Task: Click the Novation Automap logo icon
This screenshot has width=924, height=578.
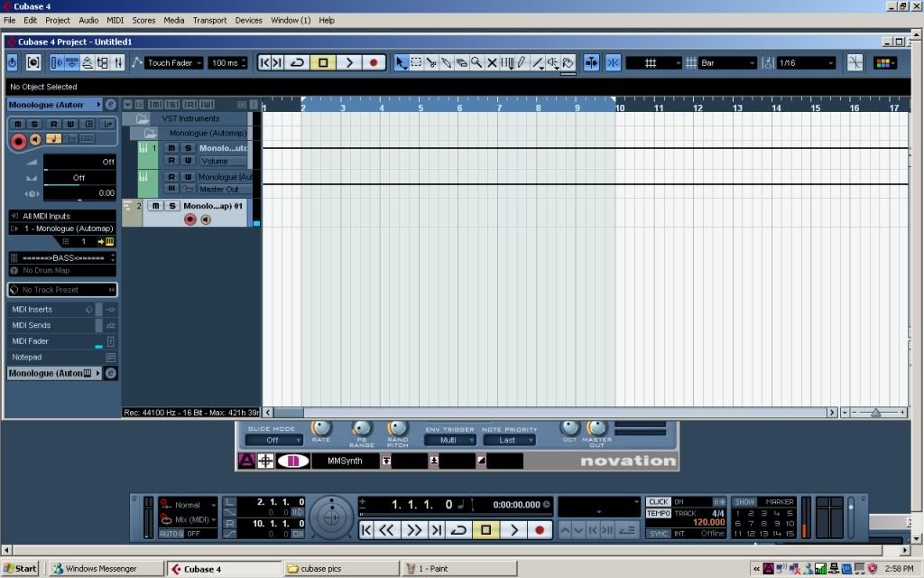Action: coord(247,461)
